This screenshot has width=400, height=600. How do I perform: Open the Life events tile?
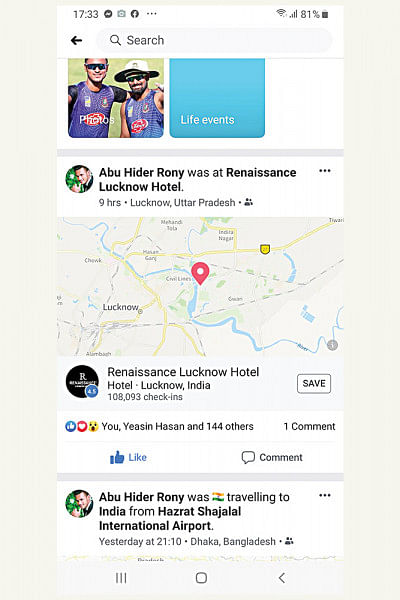click(x=217, y=98)
